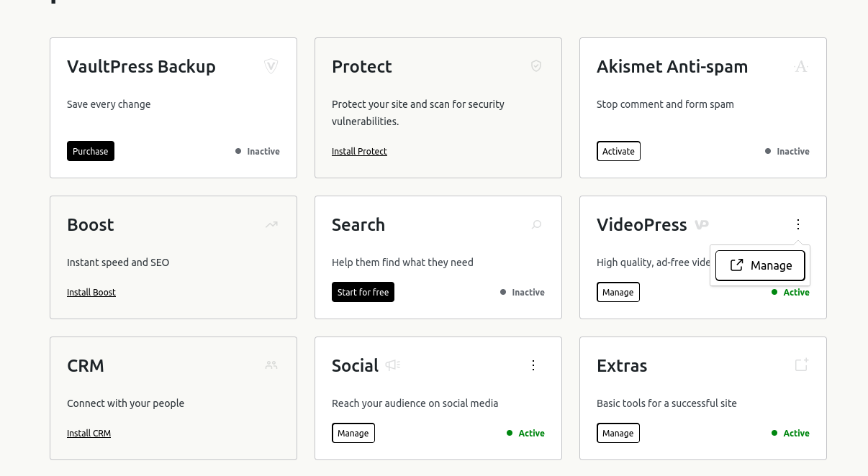Click 'Connect with your people' text

click(x=125, y=403)
